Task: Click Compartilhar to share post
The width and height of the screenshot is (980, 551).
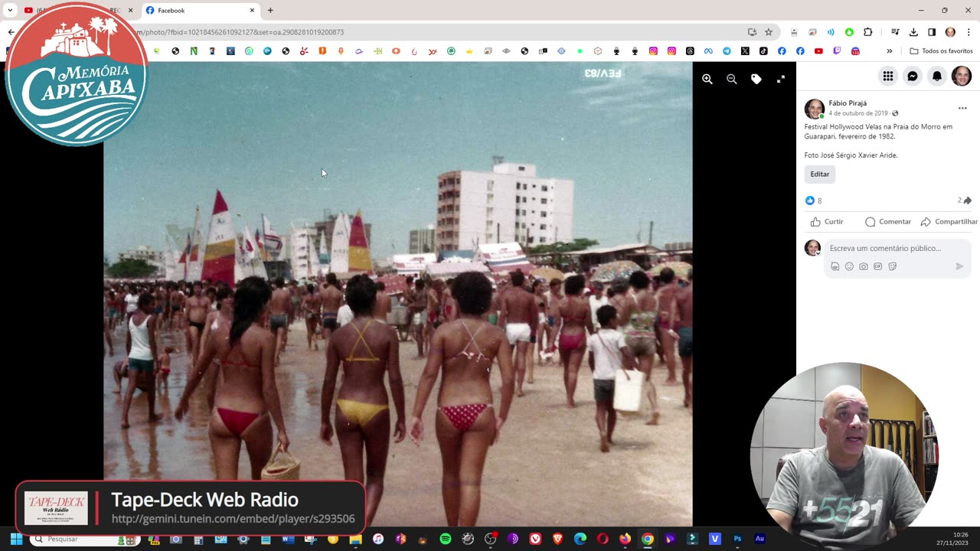Action: click(949, 222)
